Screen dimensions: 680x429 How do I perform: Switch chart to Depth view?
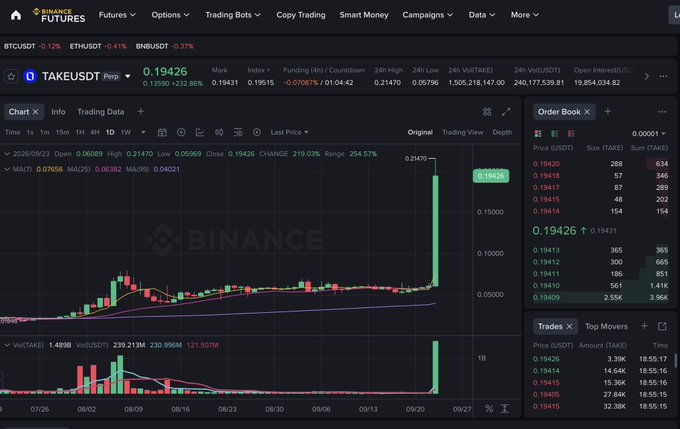coord(502,132)
